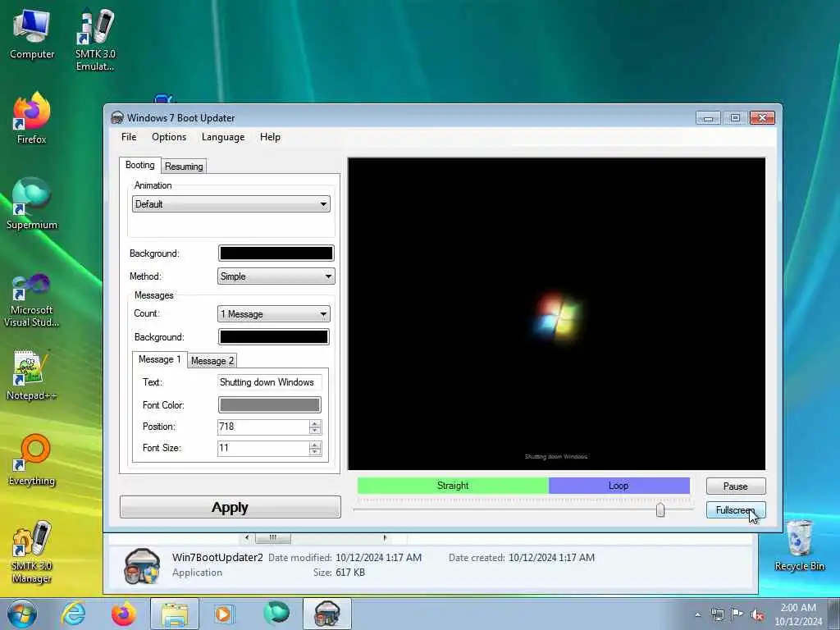Open Firefox from the taskbar
The width and height of the screenshot is (840, 630).
[x=123, y=614]
